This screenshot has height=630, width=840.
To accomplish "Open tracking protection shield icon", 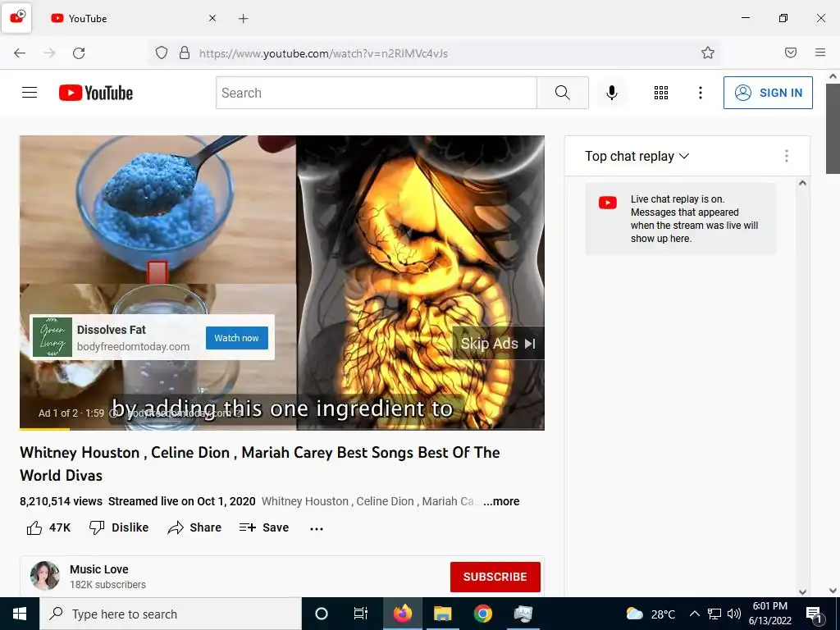I will coord(162,52).
